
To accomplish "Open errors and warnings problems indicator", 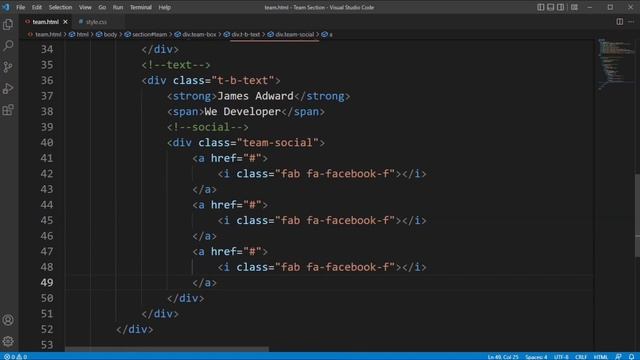I will click(x=16, y=356).
